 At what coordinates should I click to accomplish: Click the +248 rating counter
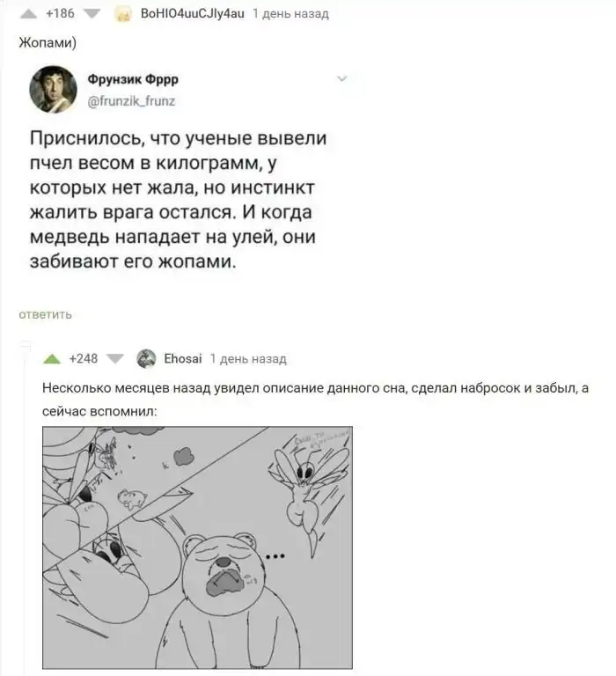pyautogui.click(x=84, y=359)
